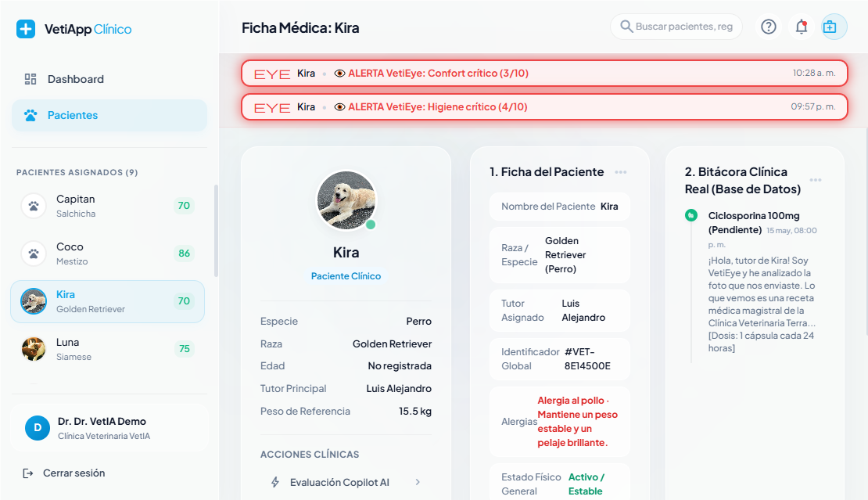868x500 pixels.
Task: Click the VetiApp plus logo icon
Action: [26, 29]
